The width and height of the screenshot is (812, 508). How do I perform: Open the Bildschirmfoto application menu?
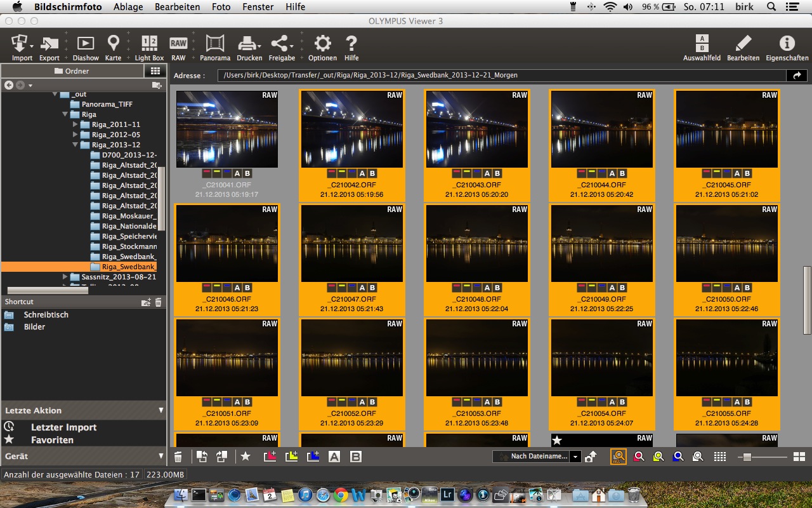(67, 7)
